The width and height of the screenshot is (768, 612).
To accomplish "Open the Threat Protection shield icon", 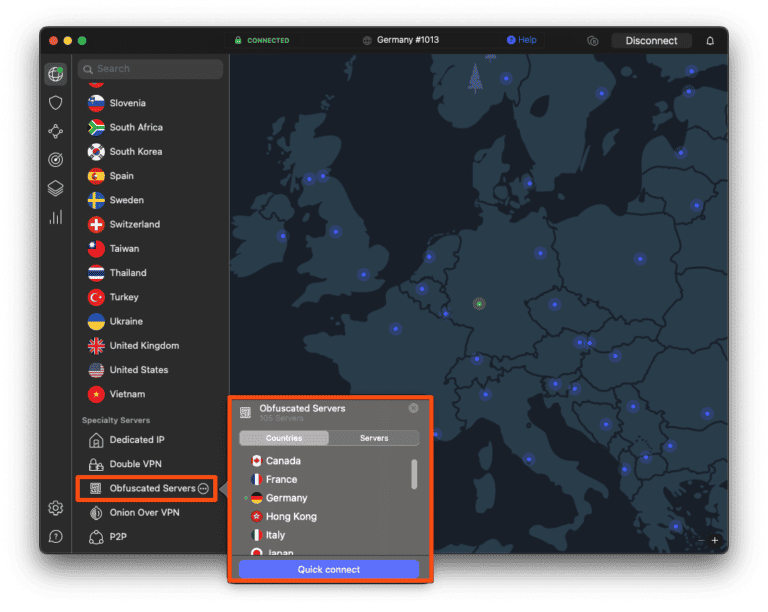I will (x=56, y=103).
